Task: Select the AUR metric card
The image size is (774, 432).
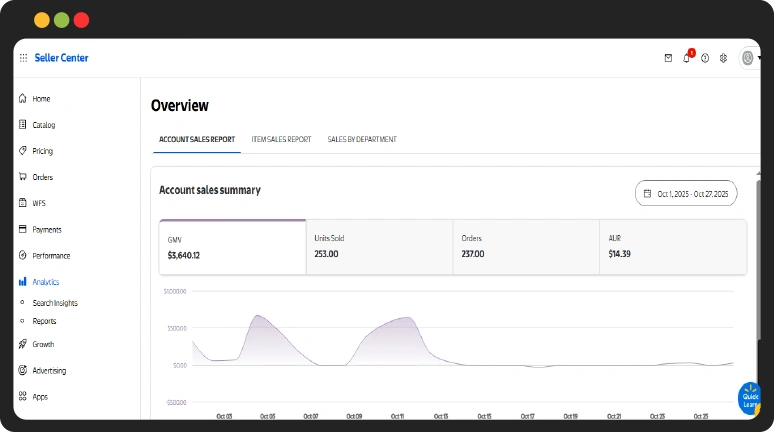Action: (672, 247)
